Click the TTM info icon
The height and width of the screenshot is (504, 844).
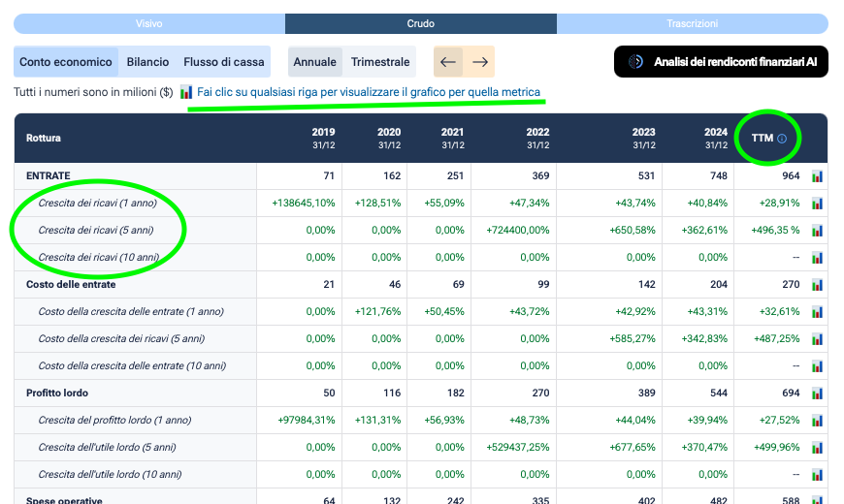click(782, 139)
